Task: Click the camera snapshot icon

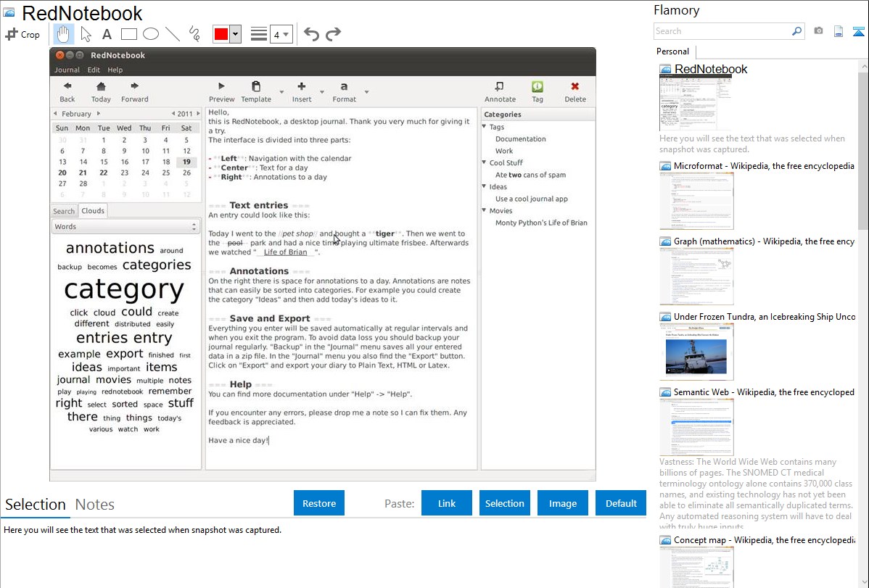Action: tap(818, 31)
